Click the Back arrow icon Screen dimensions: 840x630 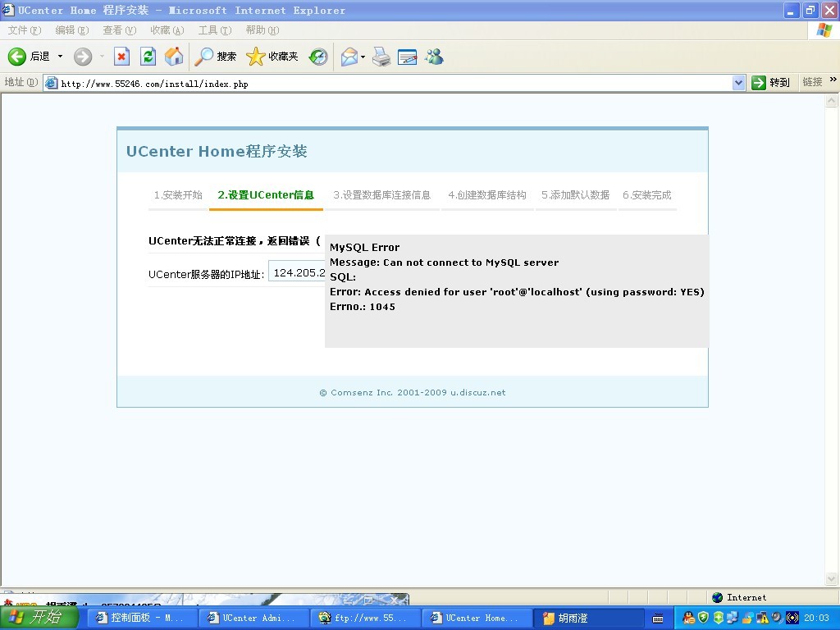(x=16, y=57)
